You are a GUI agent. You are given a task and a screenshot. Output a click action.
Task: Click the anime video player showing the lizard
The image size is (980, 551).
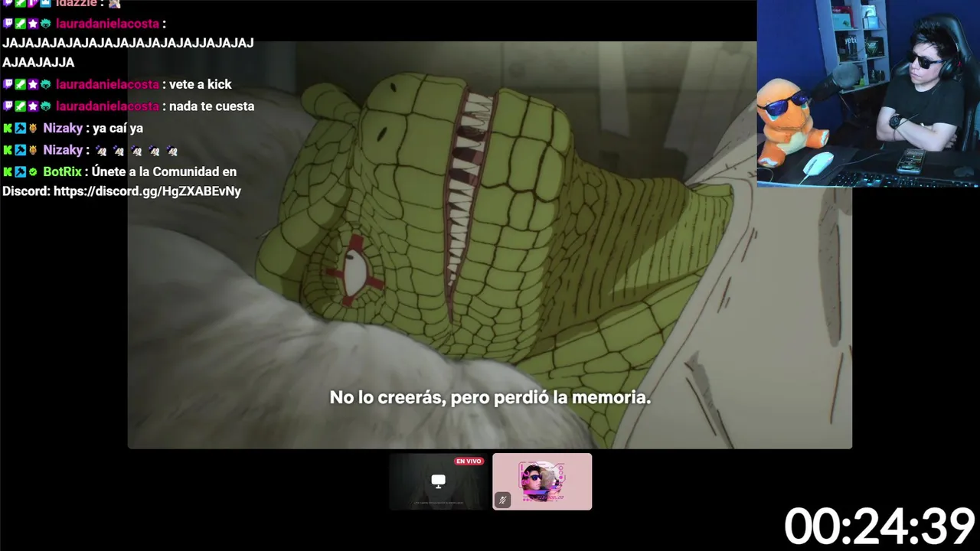coord(490,245)
